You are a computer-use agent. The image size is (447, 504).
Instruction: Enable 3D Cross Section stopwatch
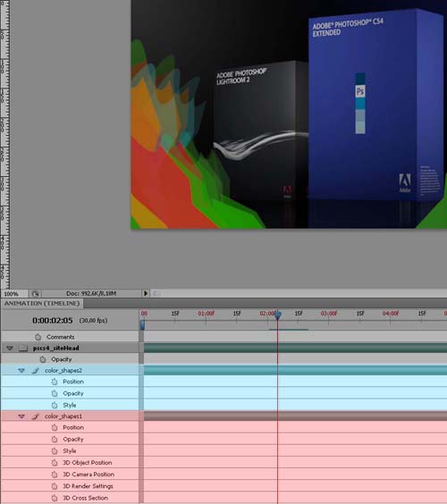(55, 498)
